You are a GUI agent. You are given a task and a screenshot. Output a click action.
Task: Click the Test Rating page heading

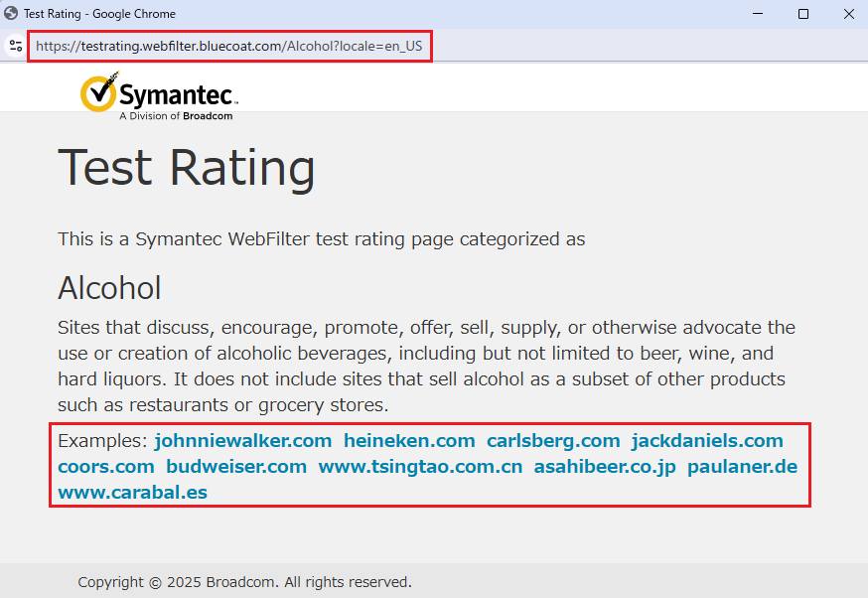(x=186, y=167)
